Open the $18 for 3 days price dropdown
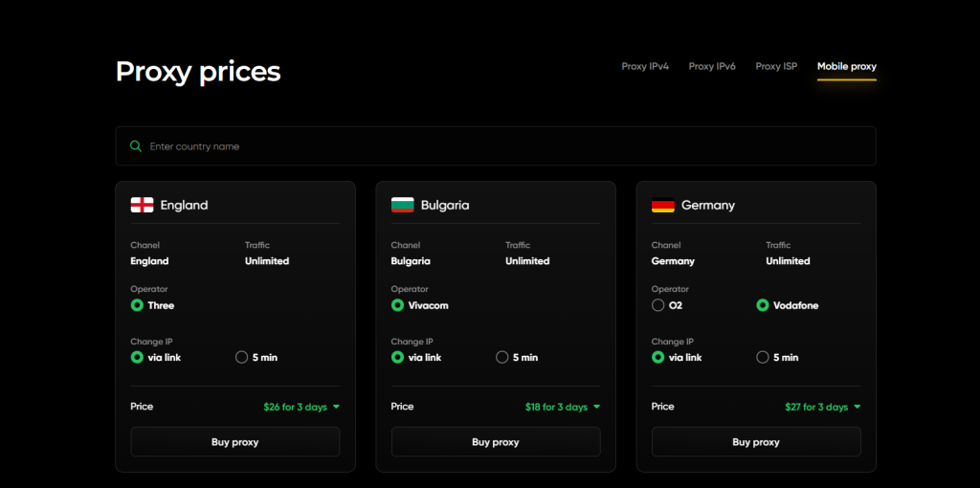The image size is (980, 488). tap(562, 407)
